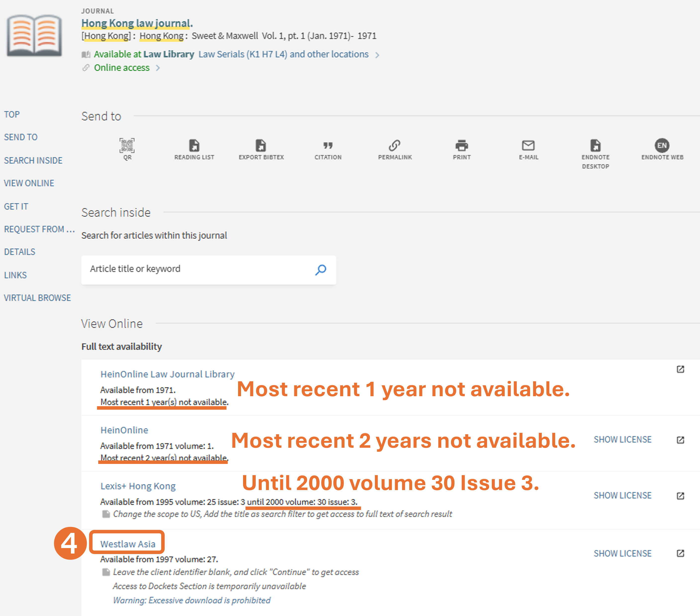
Task: Click search magnifier in Search inside
Action: pyautogui.click(x=321, y=270)
